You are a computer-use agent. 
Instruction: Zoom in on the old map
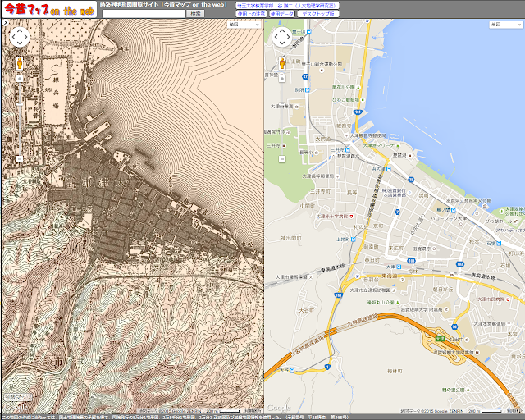[20, 79]
